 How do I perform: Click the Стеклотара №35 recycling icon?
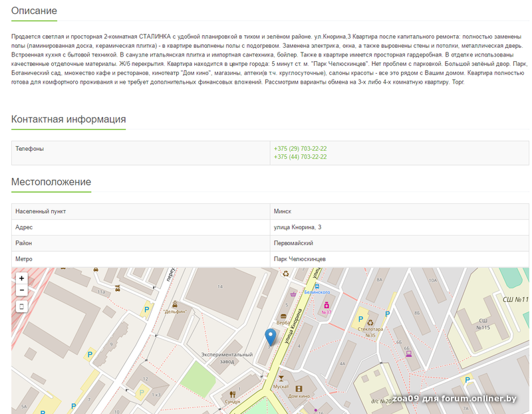click(x=370, y=322)
